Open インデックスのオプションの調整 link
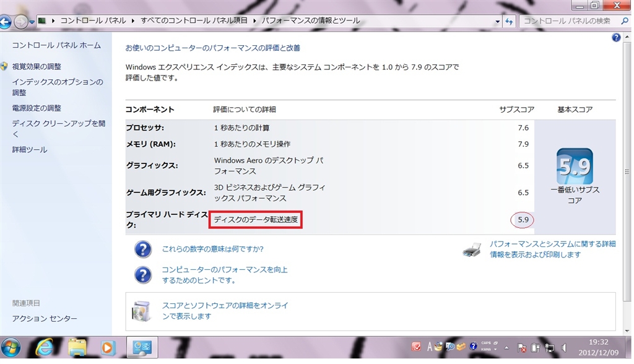This screenshot has width=634, height=364. coord(58,87)
